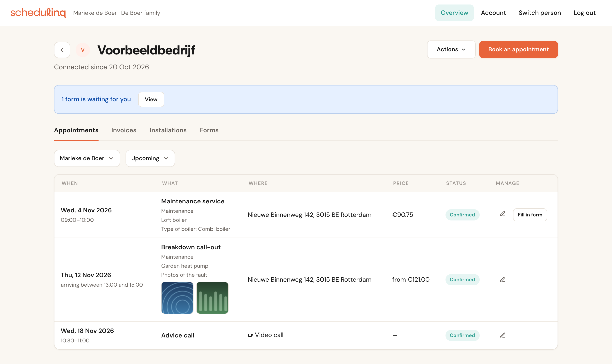
Task: Click 'Marieke de Boer · De Boer family' header text
Action: click(117, 13)
